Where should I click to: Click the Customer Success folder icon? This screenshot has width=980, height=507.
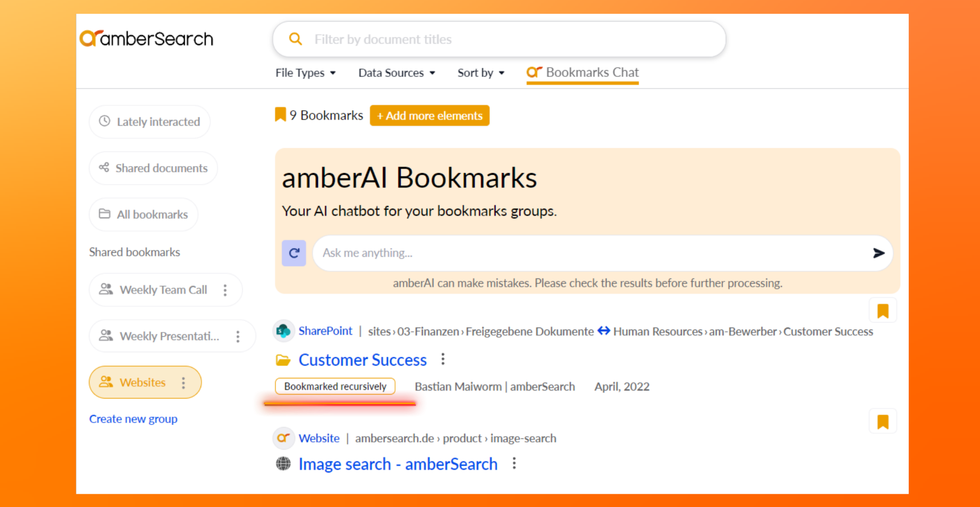pos(283,360)
